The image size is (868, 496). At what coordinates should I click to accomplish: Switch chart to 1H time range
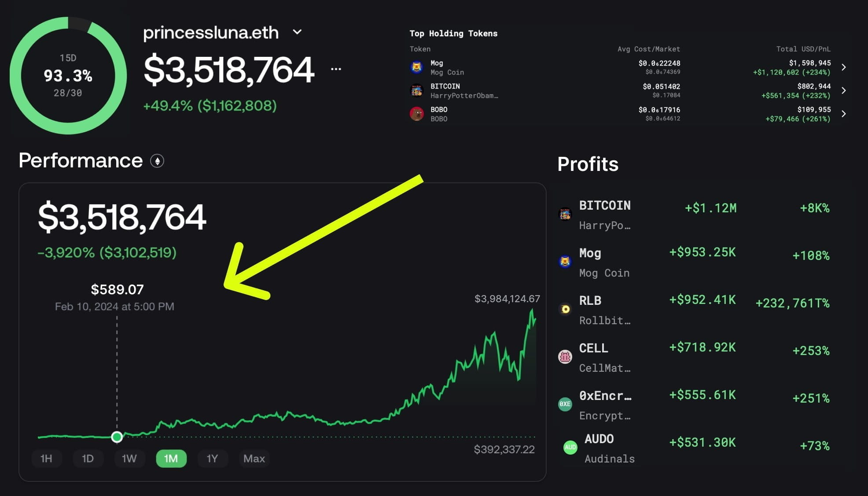47,459
